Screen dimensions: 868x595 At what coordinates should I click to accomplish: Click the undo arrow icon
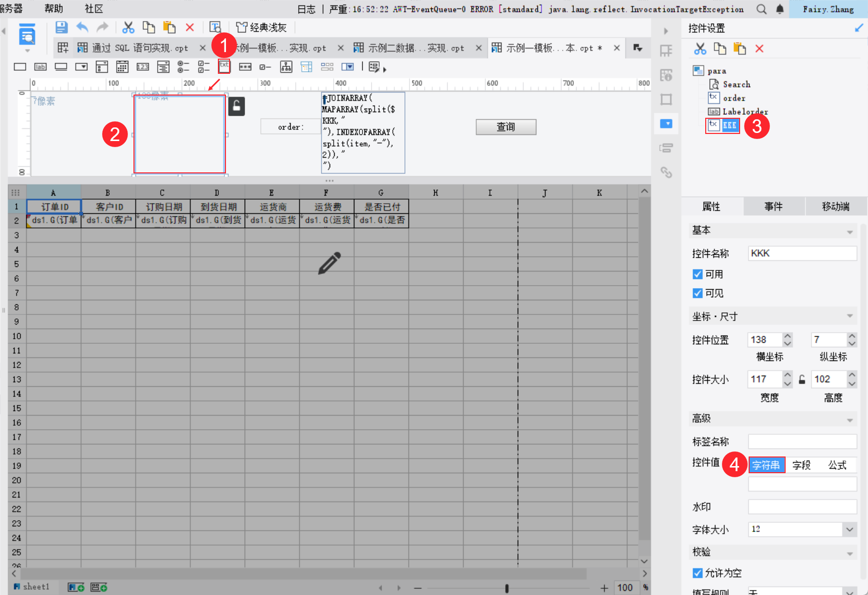(x=82, y=27)
